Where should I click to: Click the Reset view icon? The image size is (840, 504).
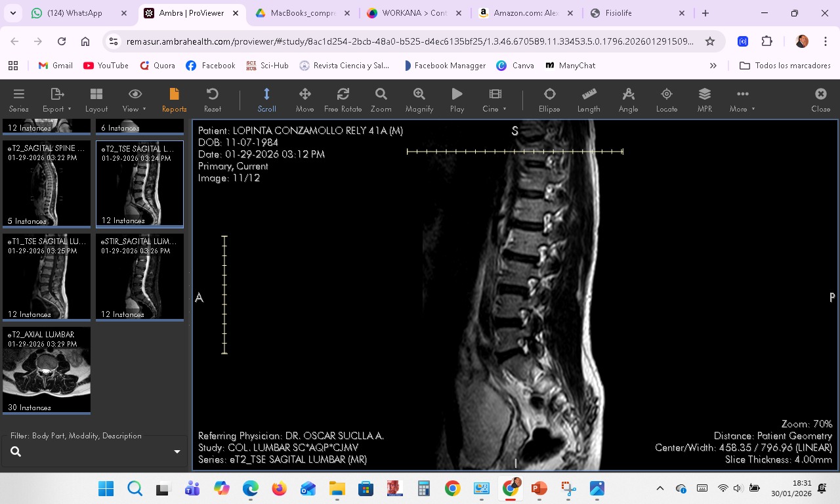(x=212, y=100)
